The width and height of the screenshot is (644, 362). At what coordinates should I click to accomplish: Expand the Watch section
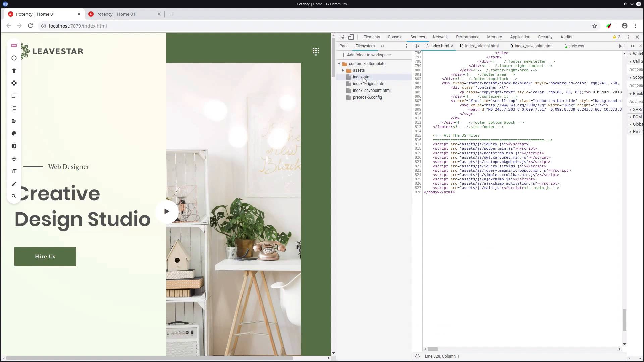click(636, 54)
